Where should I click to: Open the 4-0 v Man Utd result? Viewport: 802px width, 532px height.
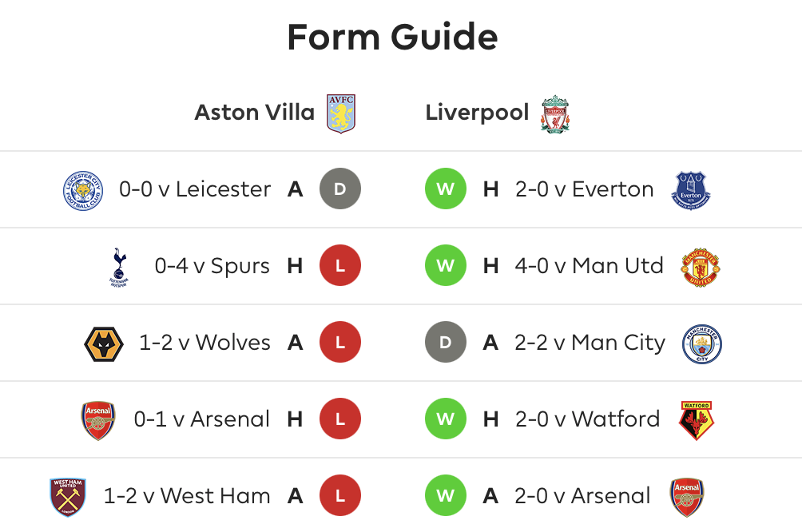(589, 266)
